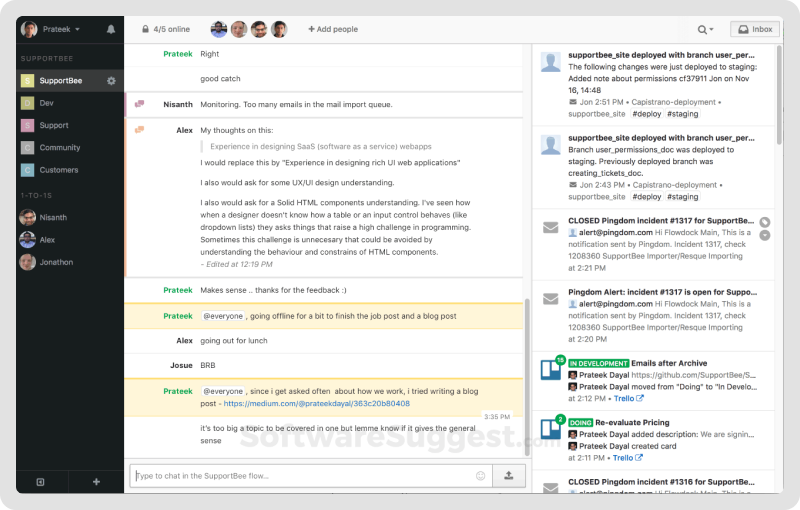The width and height of the screenshot is (800, 510).
Task: Click alert@pingdom.com sender on CLOSED #1317
Action: point(615,233)
